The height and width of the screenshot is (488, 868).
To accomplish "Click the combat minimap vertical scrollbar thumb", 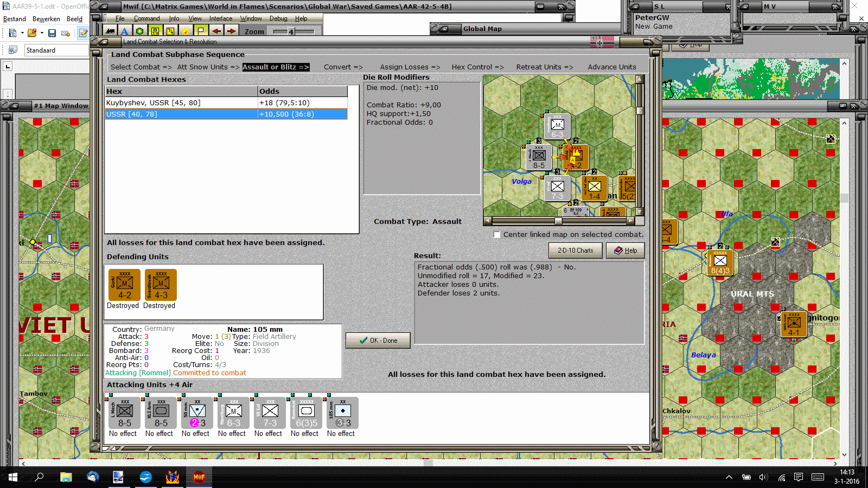I will (640, 111).
